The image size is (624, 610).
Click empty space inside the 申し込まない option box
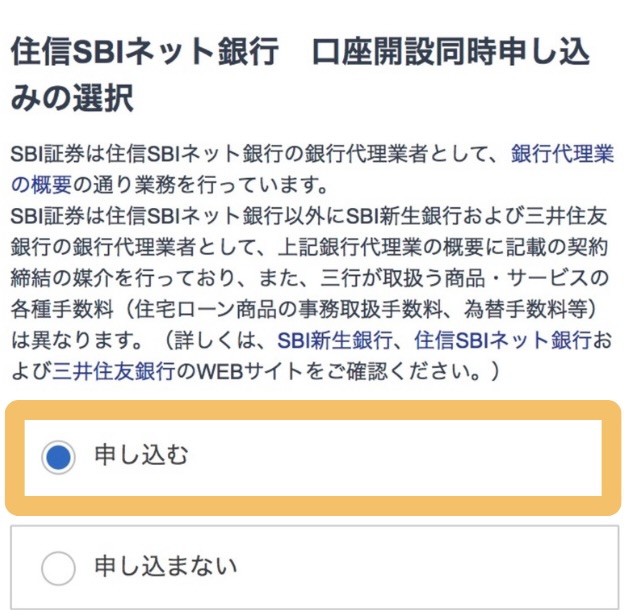pos(420,567)
